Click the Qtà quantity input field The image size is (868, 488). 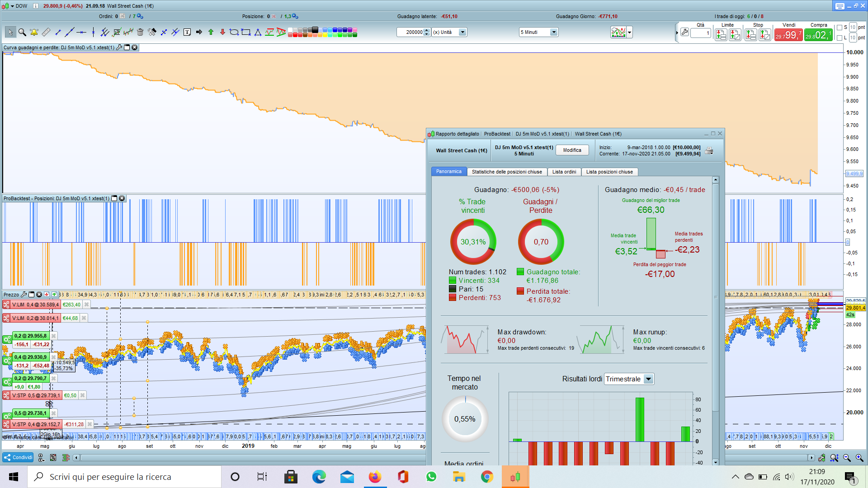click(701, 33)
